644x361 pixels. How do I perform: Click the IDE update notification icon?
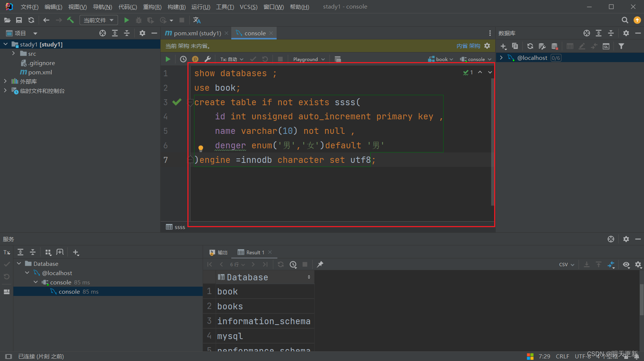(637, 20)
